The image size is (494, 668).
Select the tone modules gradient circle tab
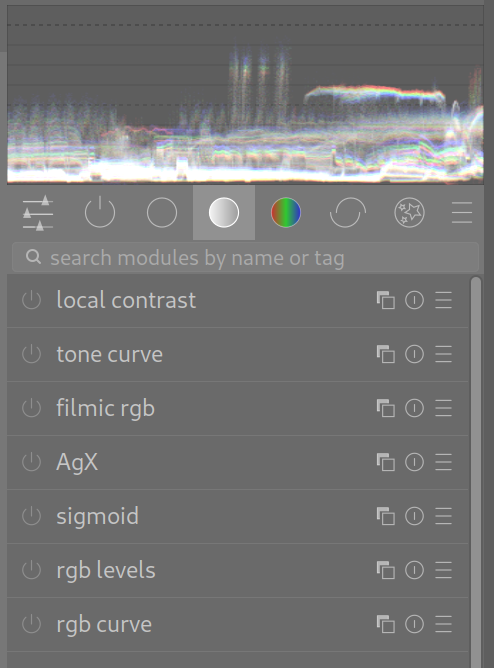(x=224, y=212)
